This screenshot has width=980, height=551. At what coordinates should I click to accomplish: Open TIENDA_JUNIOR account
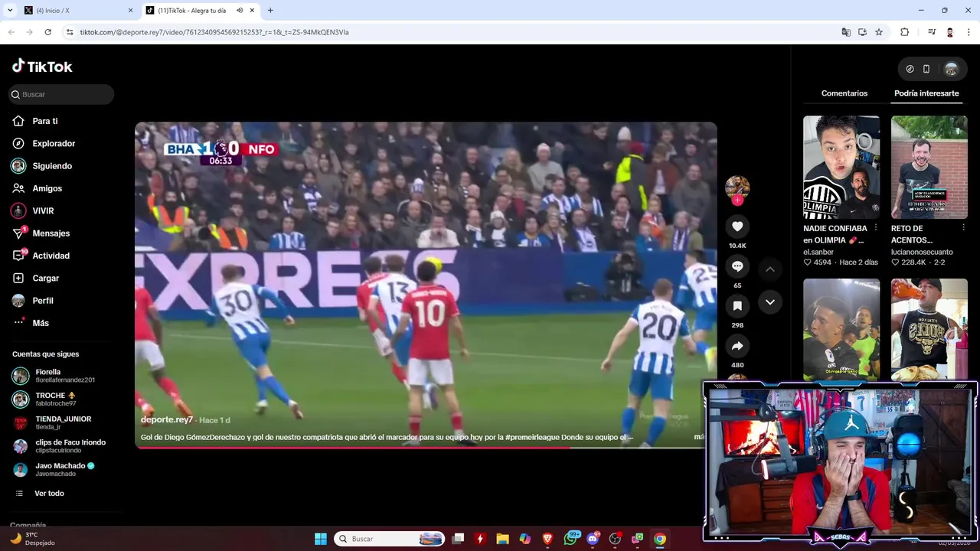54,422
